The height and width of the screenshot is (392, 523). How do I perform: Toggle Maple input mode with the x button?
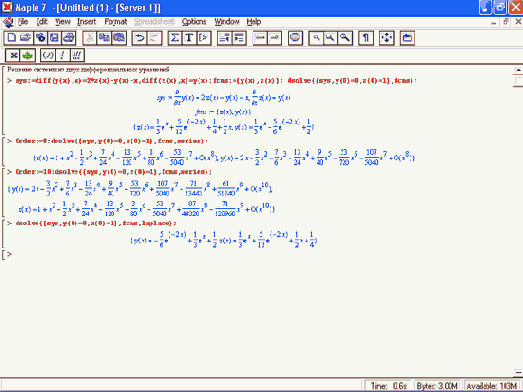(13, 55)
